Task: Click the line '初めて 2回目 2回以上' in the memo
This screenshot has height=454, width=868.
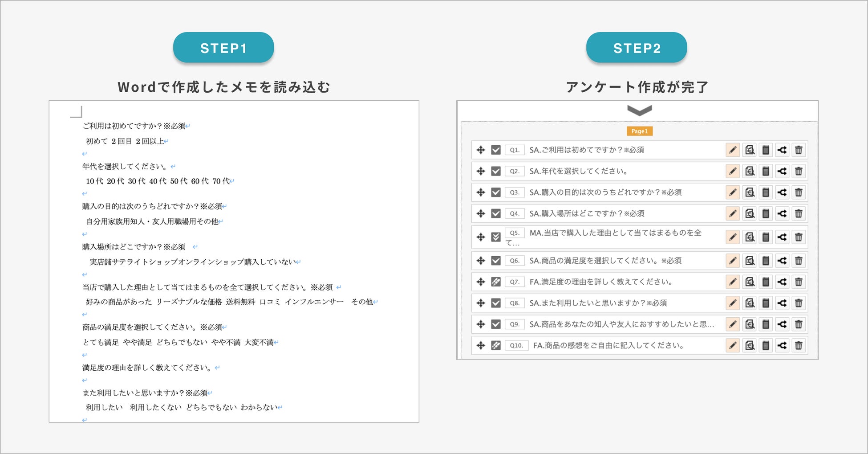Action: tap(125, 141)
